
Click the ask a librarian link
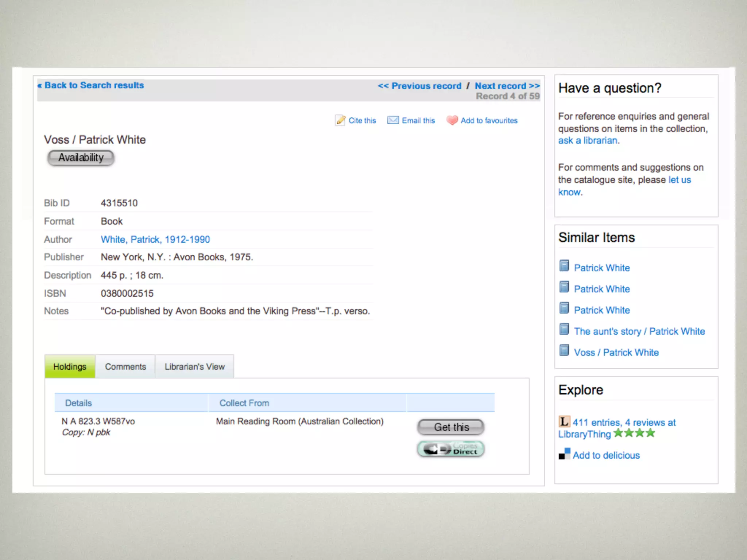588,141
